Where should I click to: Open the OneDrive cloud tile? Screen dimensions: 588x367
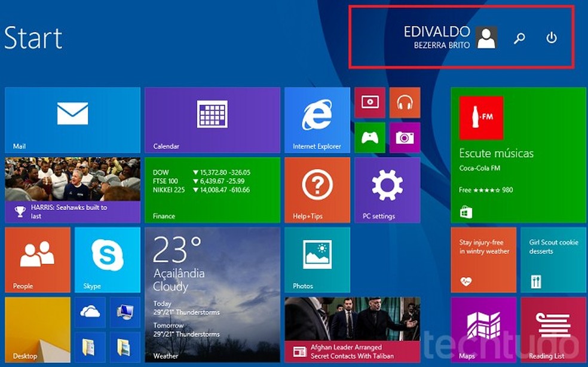pyautogui.click(x=90, y=312)
